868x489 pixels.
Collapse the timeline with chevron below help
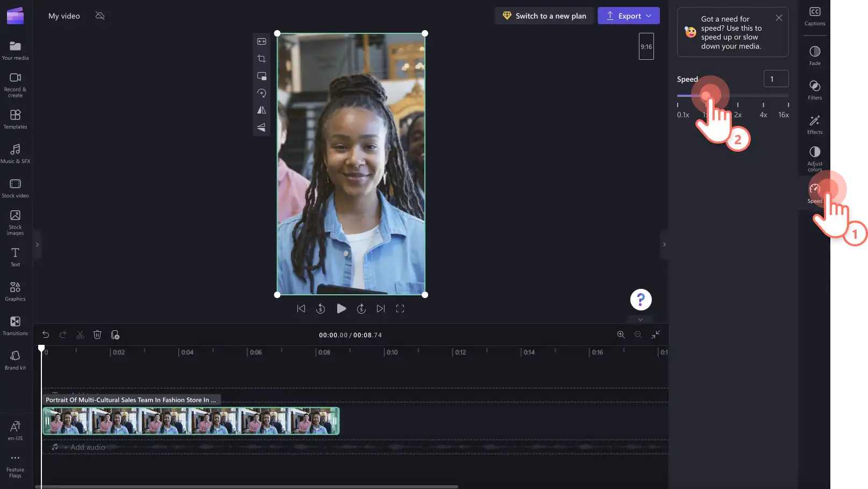(x=641, y=319)
